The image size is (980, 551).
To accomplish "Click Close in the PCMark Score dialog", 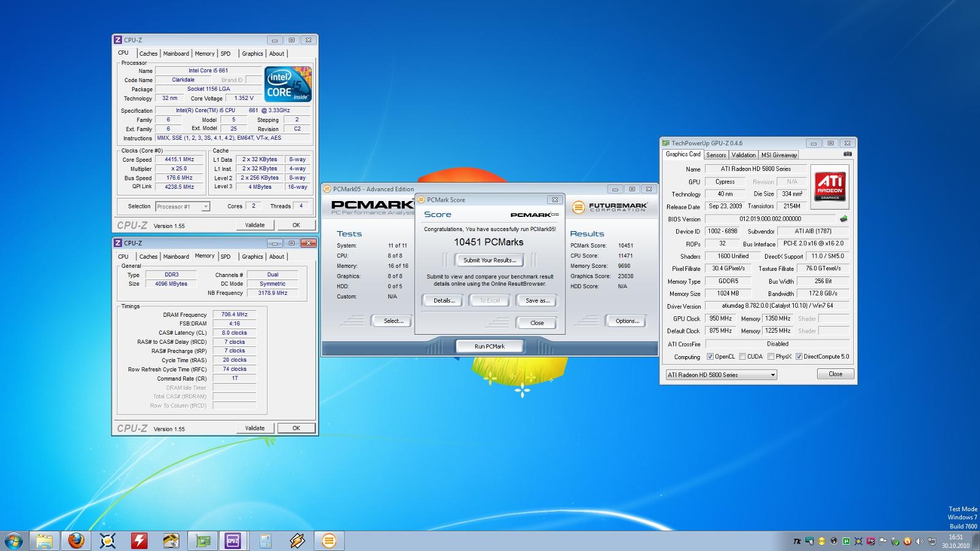I will pyautogui.click(x=537, y=323).
